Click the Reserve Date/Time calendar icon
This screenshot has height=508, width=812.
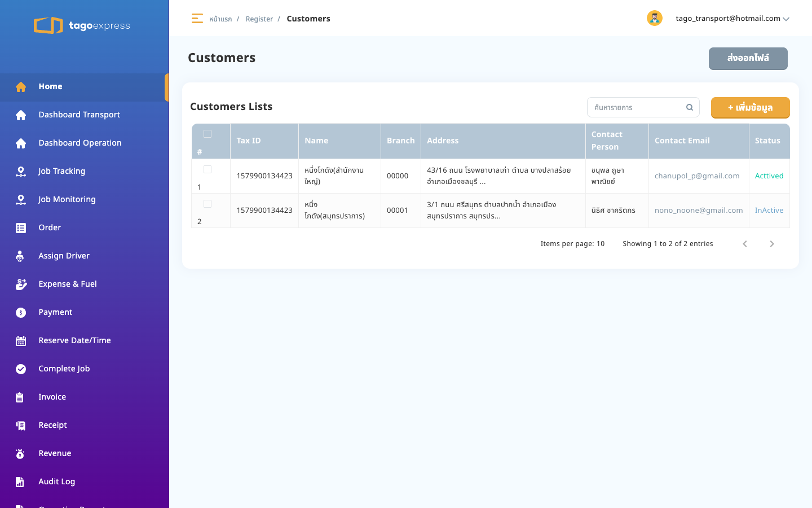[x=21, y=341]
